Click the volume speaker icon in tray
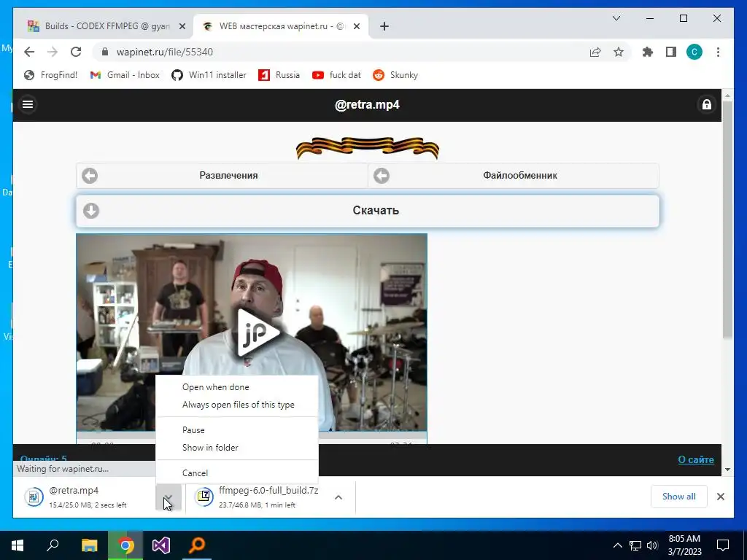The height and width of the screenshot is (560, 747). click(x=652, y=545)
